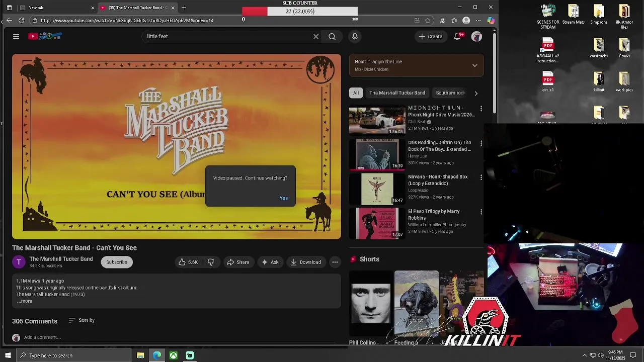Click the browser address bar URL
The image size is (644, 362).
[127, 21]
